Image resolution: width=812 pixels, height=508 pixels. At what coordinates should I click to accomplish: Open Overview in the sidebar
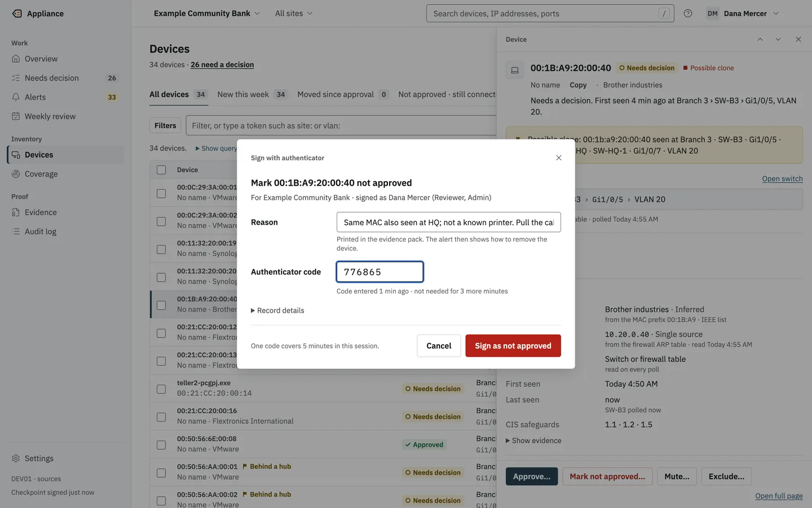tap(65, 59)
